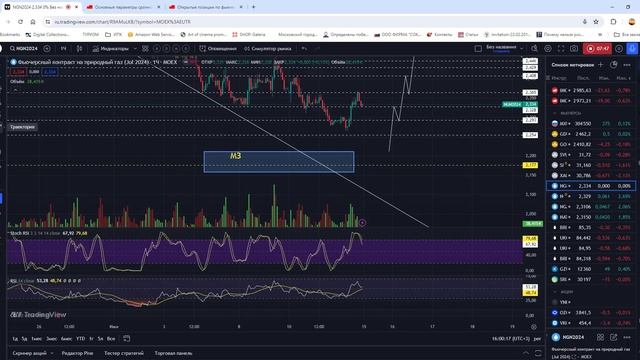The width and height of the screenshot is (640, 360).
Task: Select the YTD date range
Action: point(81,339)
